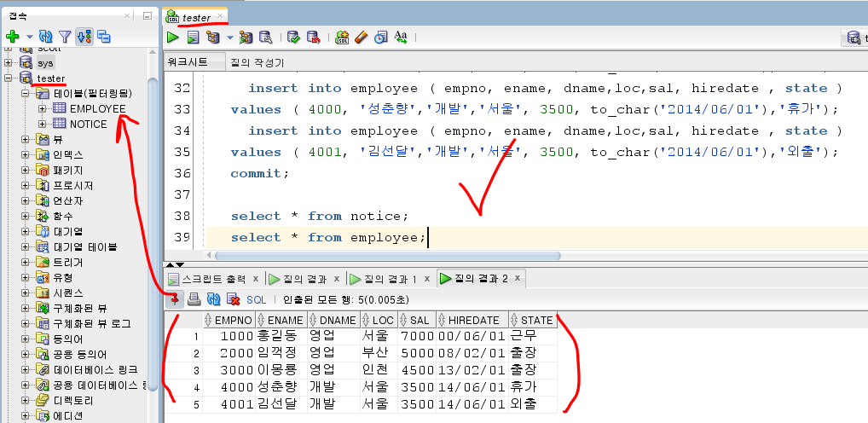This screenshot has width=868, height=423.
Task: Expand the NOTICE table node
Action: click(42, 124)
